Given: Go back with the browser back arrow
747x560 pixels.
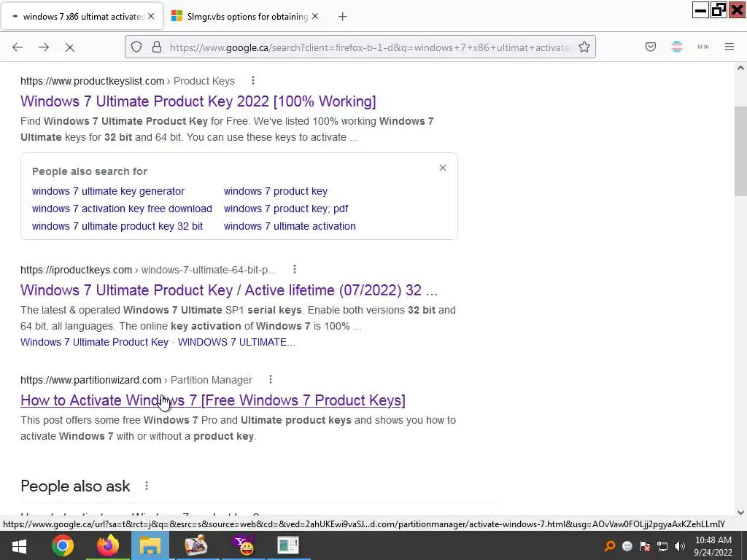Looking at the screenshot, I should pyautogui.click(x=18, y=47).
